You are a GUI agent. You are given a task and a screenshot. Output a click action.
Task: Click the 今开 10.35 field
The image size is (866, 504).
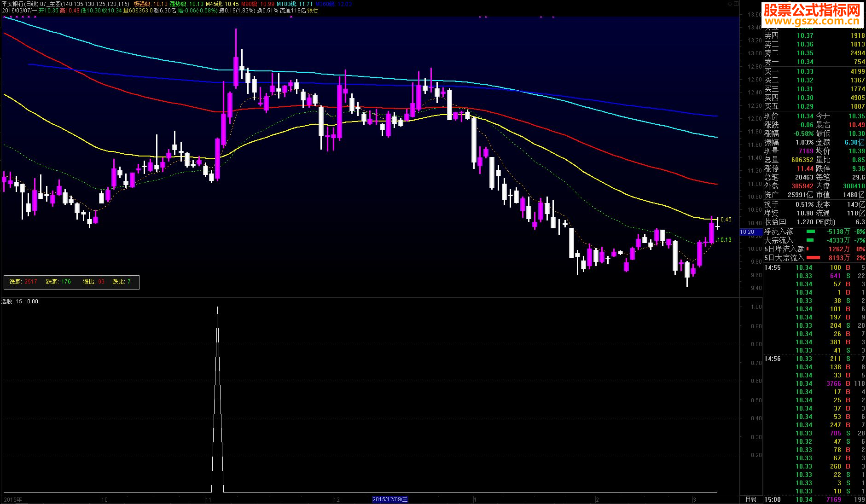coord(840,116)
